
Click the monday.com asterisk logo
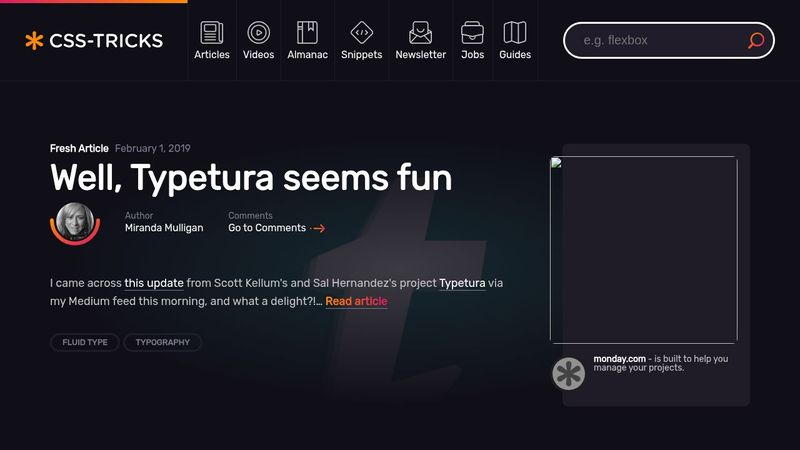(569, 373)
